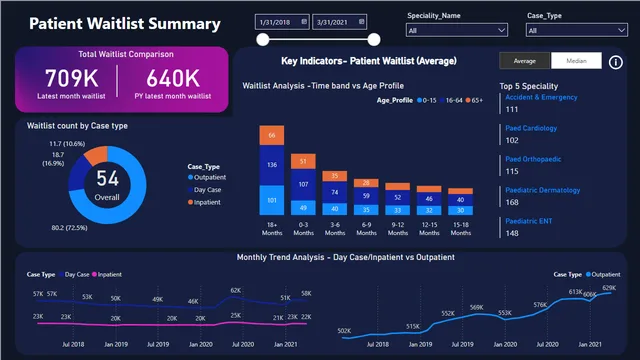Open the end date calendar picker icon

point(361,22)
